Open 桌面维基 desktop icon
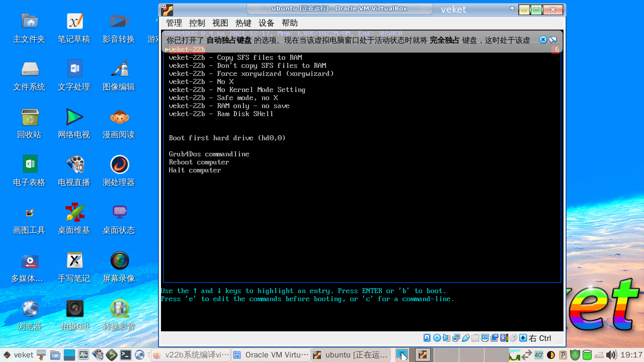This screenshot has width=644, height=362. click(x=74, y=220)
